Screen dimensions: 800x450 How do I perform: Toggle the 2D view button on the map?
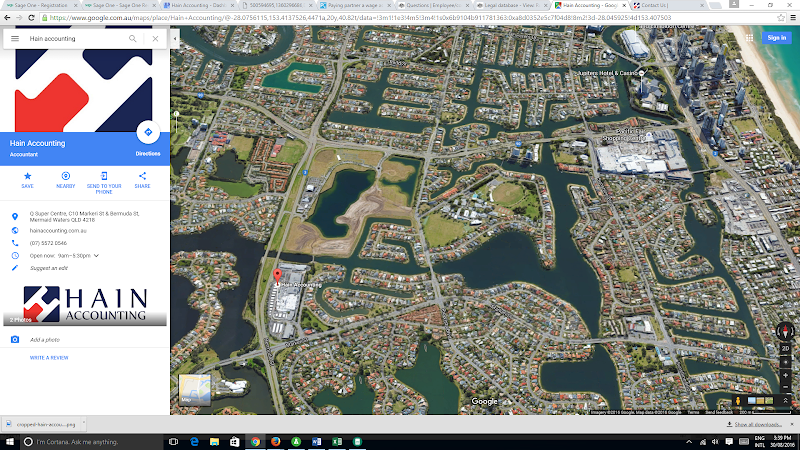[x=785, y=347]
